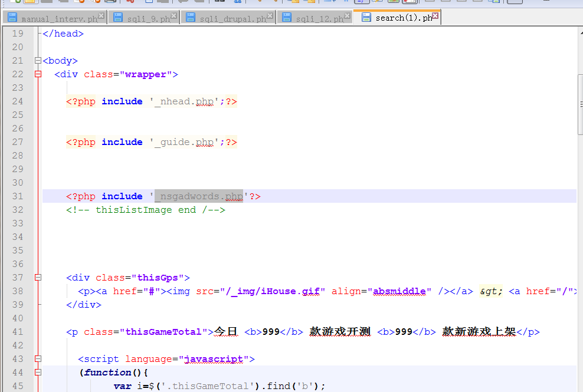Image resolution: width=583 pixels, height=392 pixels.
Task: Click the "wrapper" class value
Action: 146,74
